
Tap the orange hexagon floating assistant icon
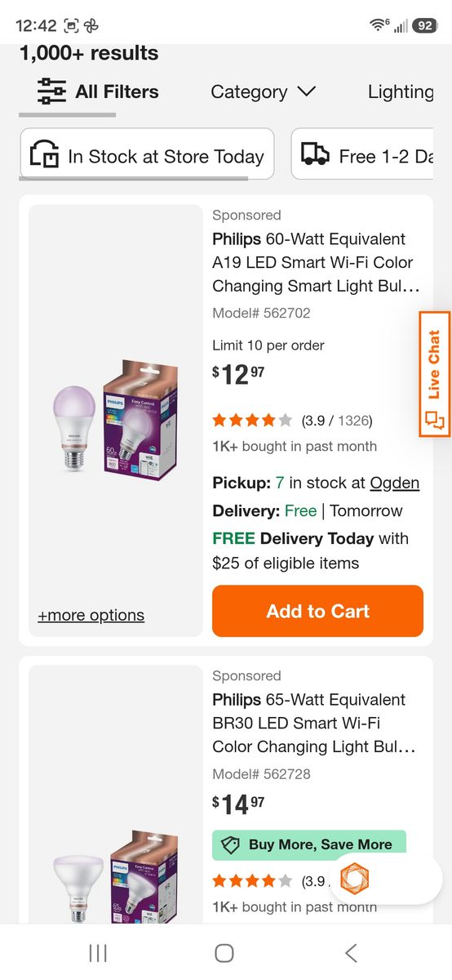point(353,880)
